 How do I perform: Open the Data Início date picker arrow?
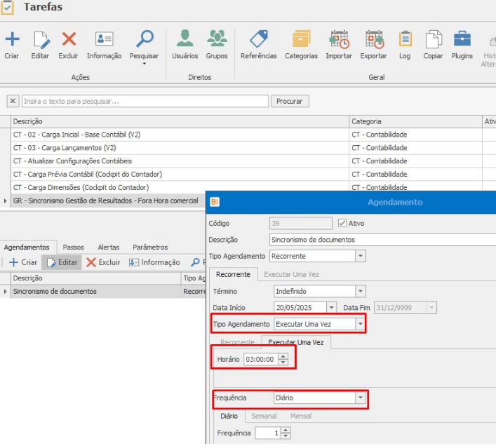[x=331, y=308]
